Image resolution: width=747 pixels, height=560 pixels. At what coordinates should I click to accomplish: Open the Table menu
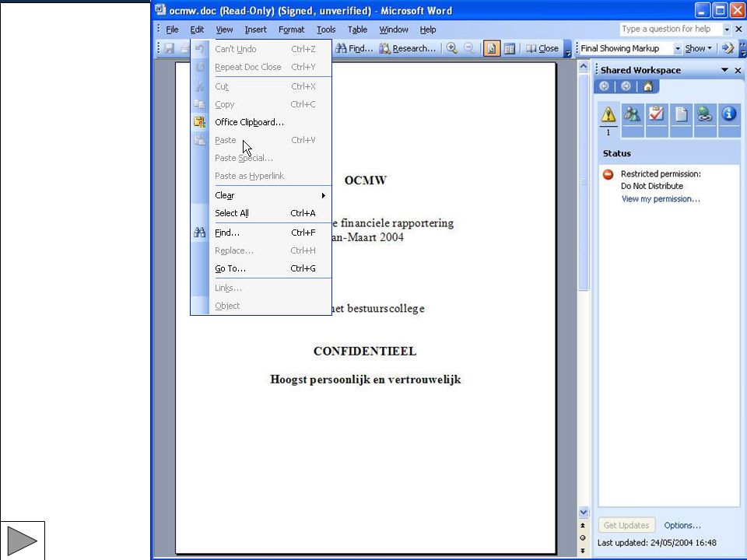tap(357, 30)
